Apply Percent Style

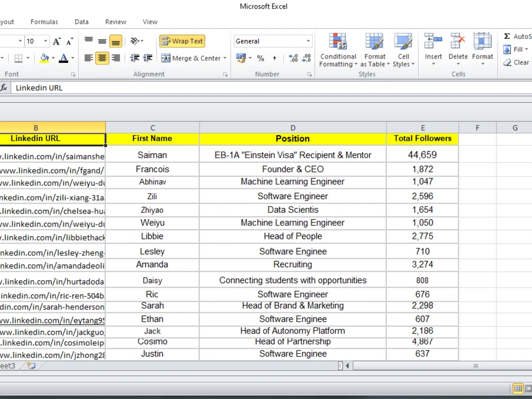coord(261,58)
